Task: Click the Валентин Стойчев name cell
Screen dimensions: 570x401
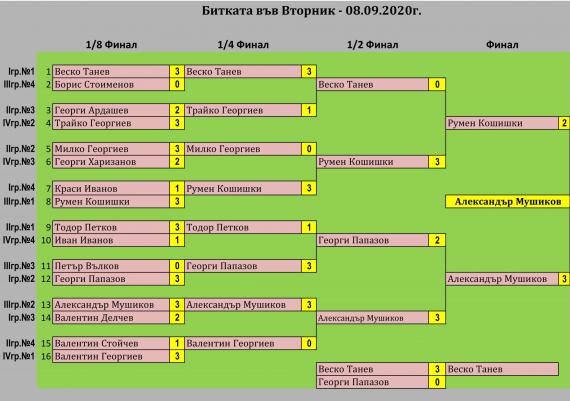Action: (111, 343)
